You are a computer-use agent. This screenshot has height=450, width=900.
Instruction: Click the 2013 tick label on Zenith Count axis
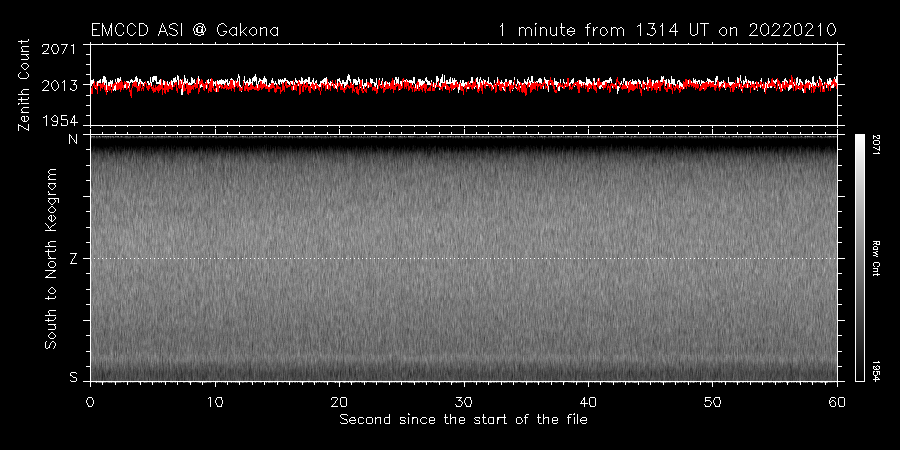click(x=59, y=86)
